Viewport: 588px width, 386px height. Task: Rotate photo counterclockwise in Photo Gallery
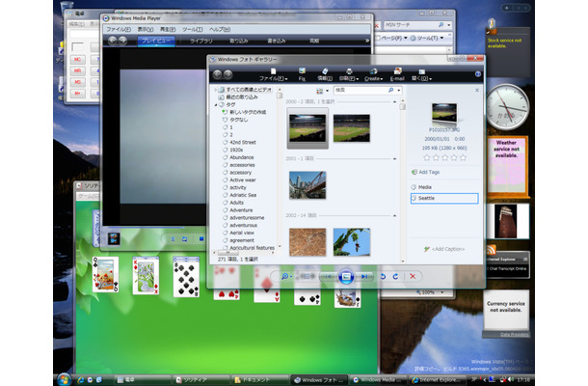point(383,276)
